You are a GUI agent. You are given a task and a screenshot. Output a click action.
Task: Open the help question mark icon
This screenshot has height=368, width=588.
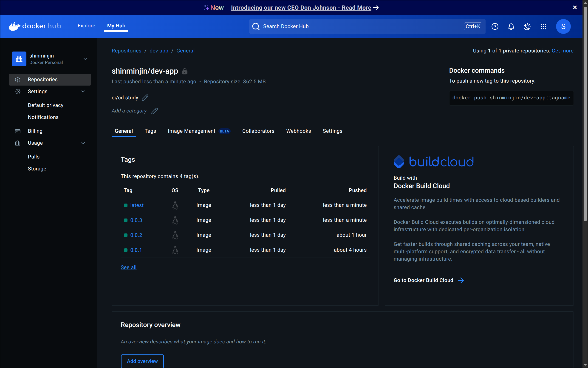click(495, 26)
